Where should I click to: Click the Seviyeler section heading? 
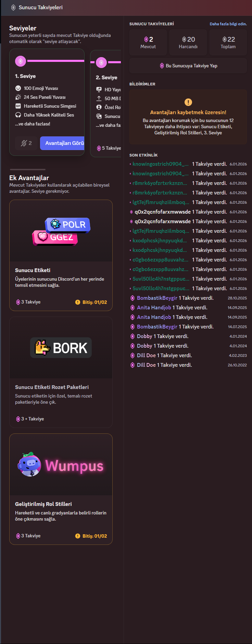tap(23, 28)
